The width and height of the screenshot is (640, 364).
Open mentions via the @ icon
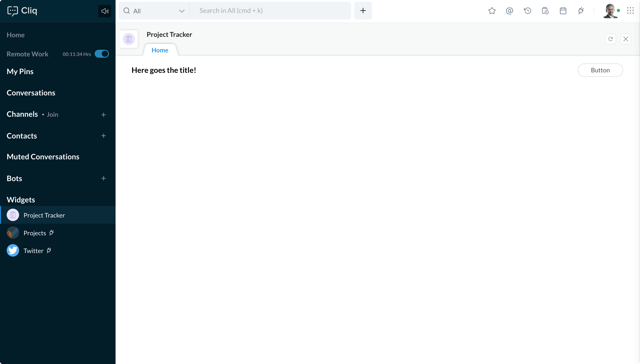[509, 11]
